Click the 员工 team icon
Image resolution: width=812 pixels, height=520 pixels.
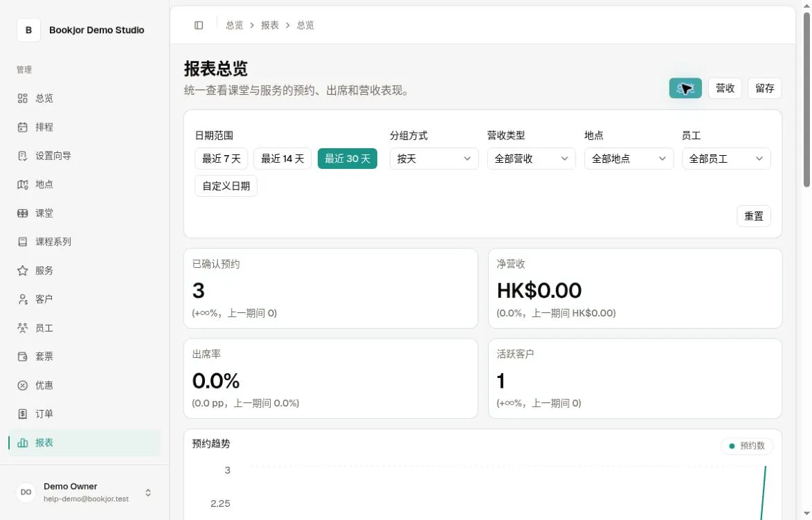click(x=22, y=328)
